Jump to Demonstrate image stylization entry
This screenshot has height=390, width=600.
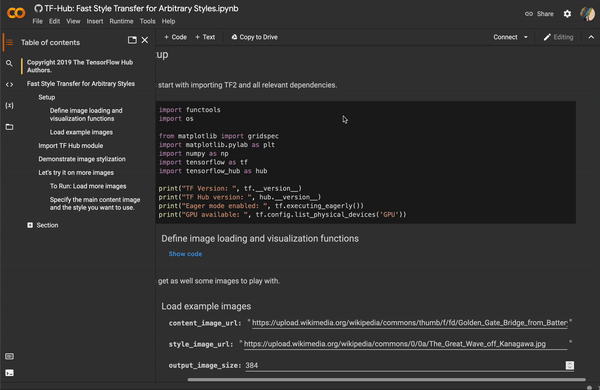82,159
